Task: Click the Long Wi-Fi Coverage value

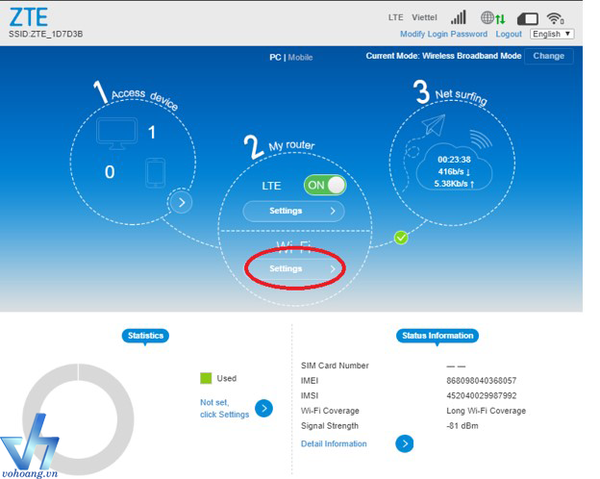Action: pyautogui.click(x=486, y=411)
